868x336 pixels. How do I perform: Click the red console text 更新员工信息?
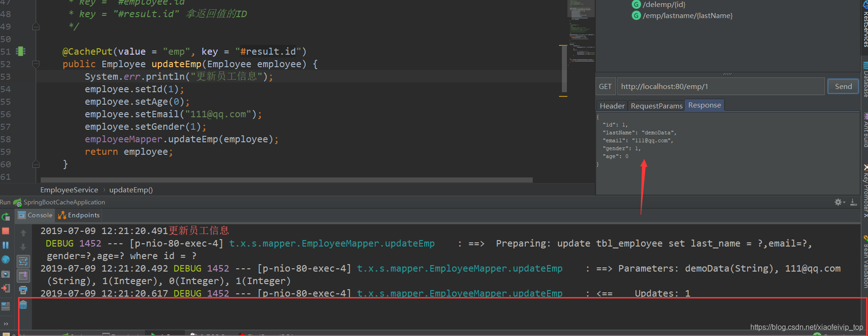pos(199,231)
